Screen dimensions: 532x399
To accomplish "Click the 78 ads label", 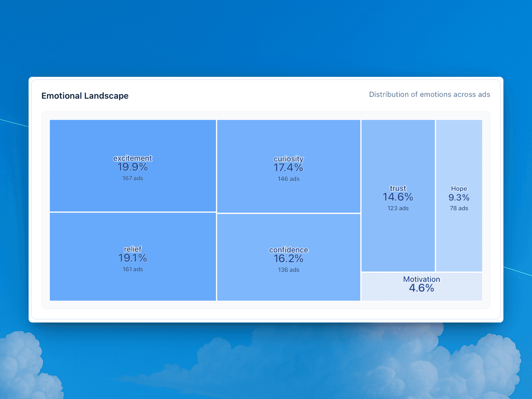I will tap(459, 208).
